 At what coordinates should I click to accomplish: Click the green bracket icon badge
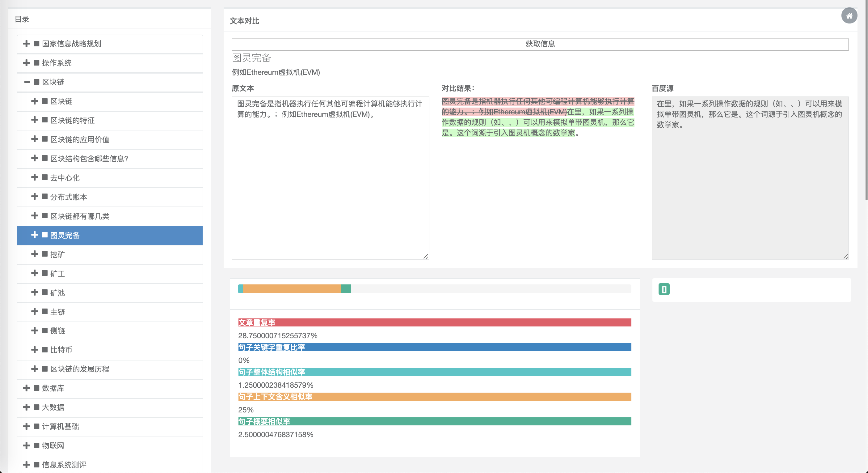coord(664,289)
